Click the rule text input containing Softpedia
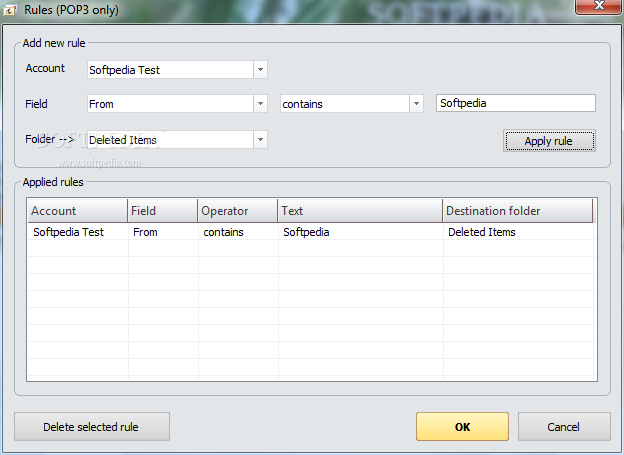624x455 pixels. (x=516, y=103)
